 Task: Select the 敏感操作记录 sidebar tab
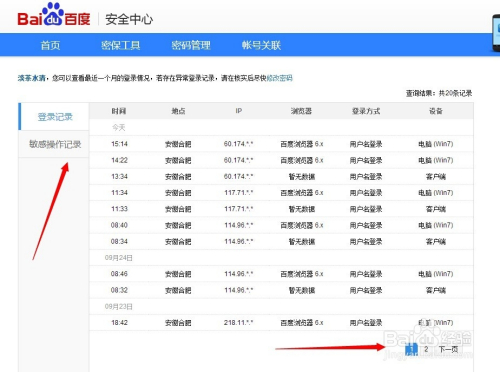tap(55, 144)
